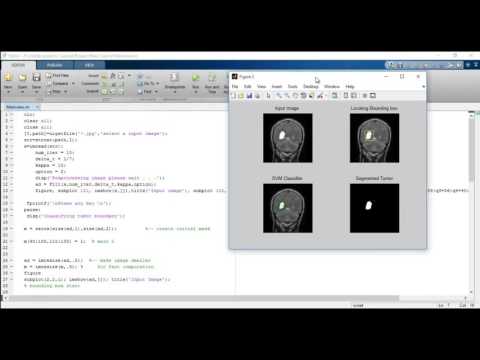Select the Edit Plot arrow tool
480x360 pixels.
point(268,96)
